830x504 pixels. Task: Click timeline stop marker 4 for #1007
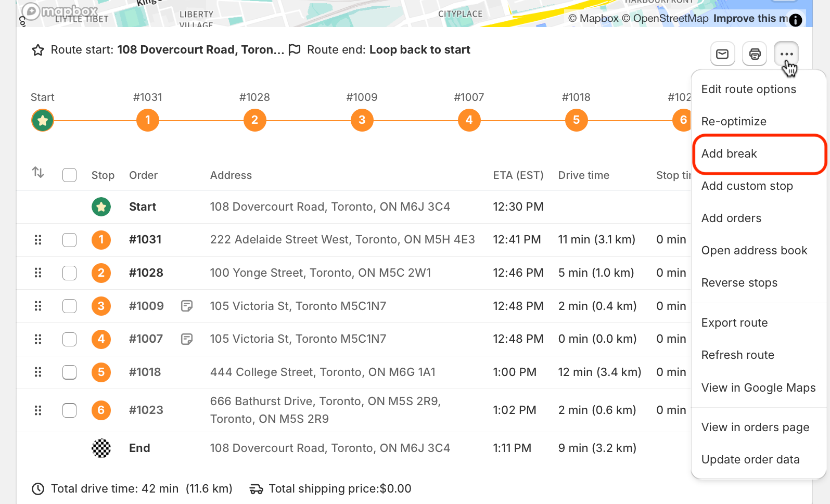[469, 120]
